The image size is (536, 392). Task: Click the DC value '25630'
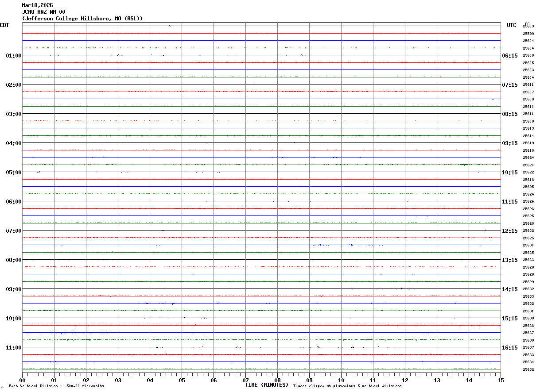pyautogui.click(x=528, y=245)
